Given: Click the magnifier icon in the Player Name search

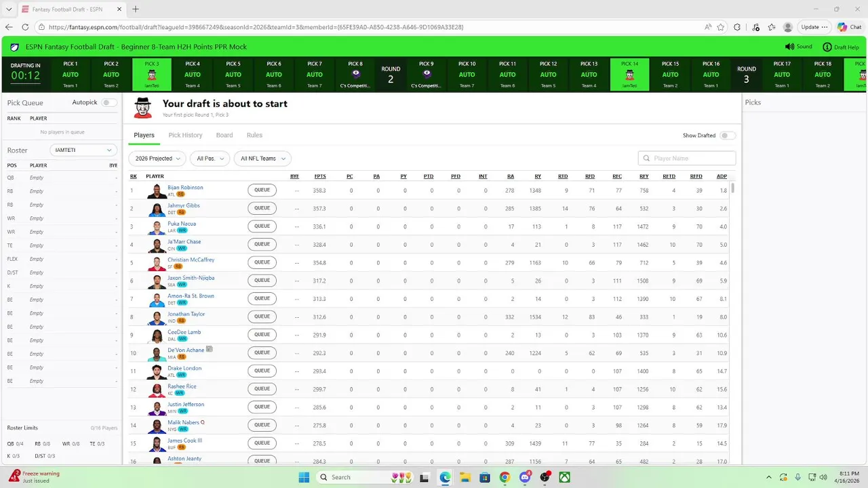Looking at the screenshot, I should tap(648, 158).
